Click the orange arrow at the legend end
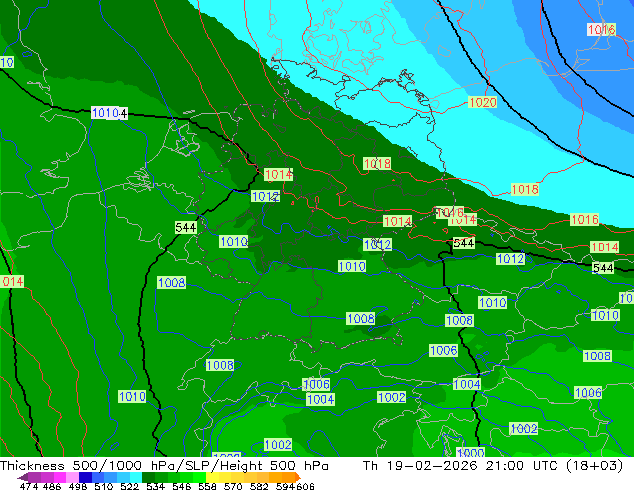 (x=298, y=477)
